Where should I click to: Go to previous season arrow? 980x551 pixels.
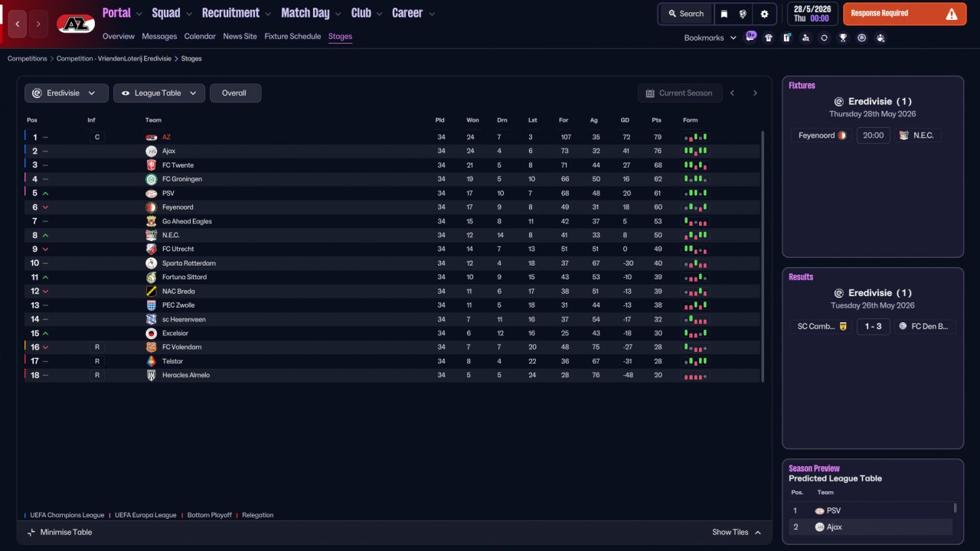click(733, 93)
